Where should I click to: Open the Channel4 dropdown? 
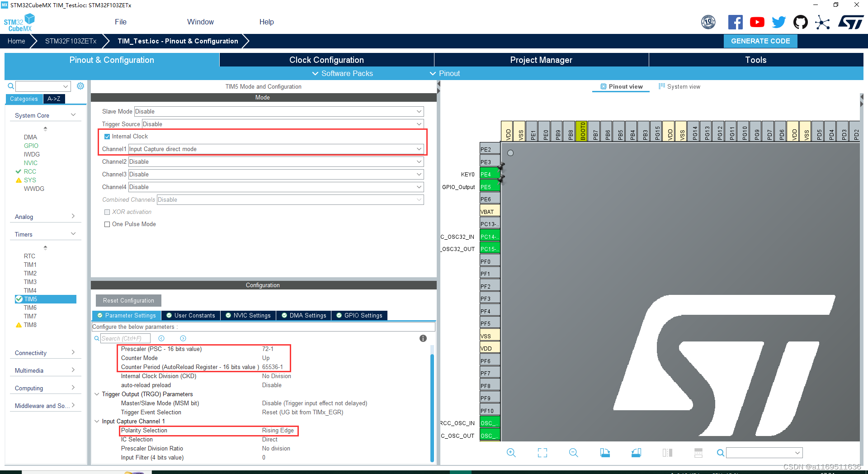point(276,187)
